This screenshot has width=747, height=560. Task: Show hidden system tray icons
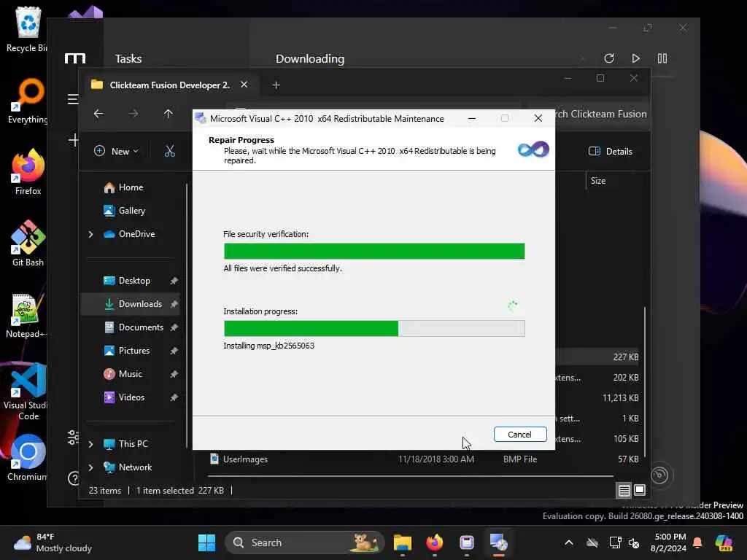[569, 542]
